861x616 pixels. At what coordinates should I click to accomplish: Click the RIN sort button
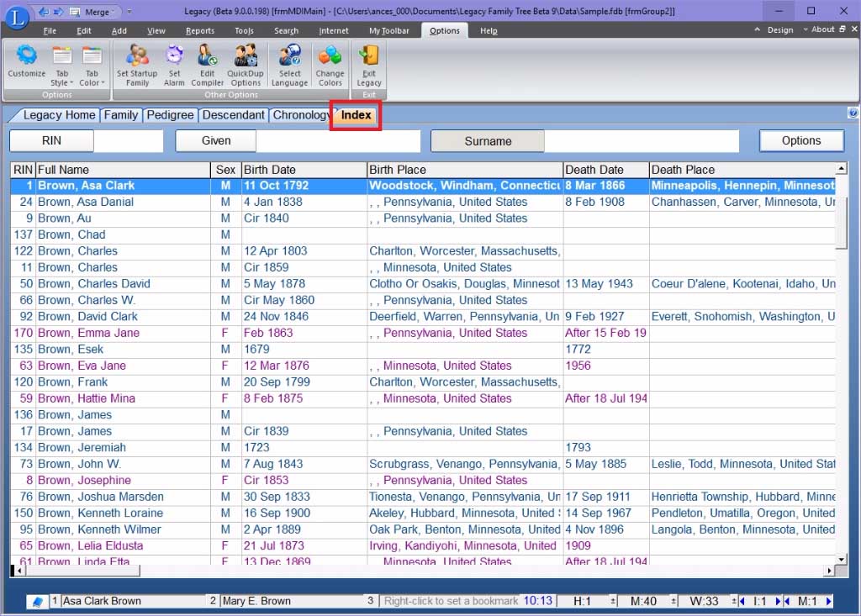point(51,140)
